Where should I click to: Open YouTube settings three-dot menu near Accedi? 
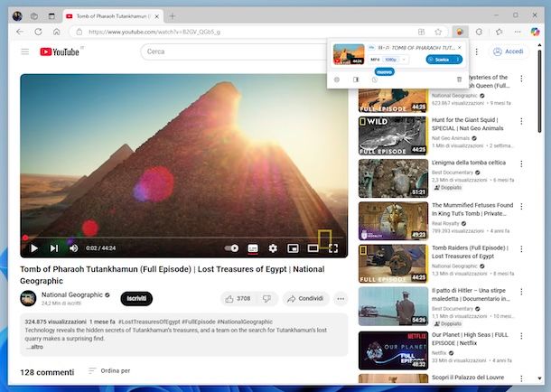pos(477,51)
